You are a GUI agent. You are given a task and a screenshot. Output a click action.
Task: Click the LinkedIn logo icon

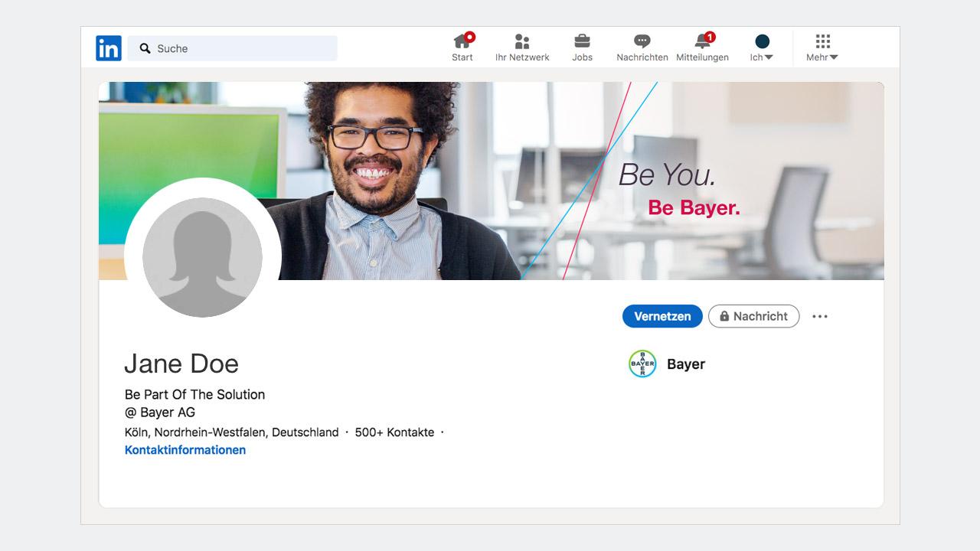coord(109,48)
